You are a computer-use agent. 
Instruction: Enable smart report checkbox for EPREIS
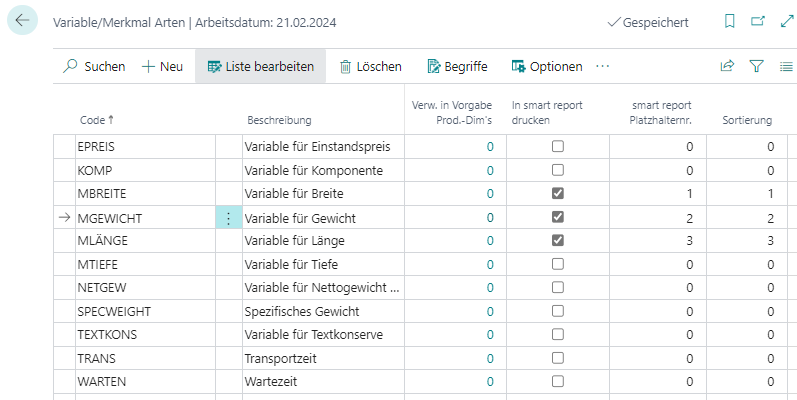click(558, 147)
